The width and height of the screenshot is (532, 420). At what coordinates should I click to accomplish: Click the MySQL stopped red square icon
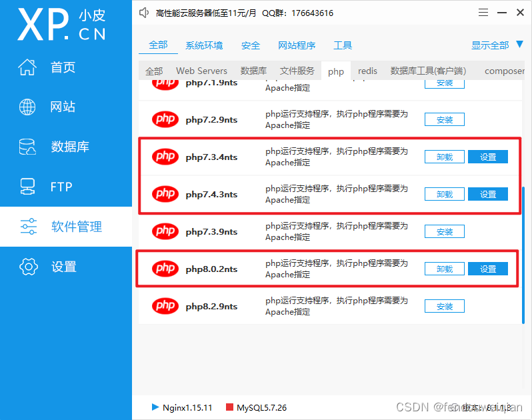pyautogui.click(x=229, y=407)
